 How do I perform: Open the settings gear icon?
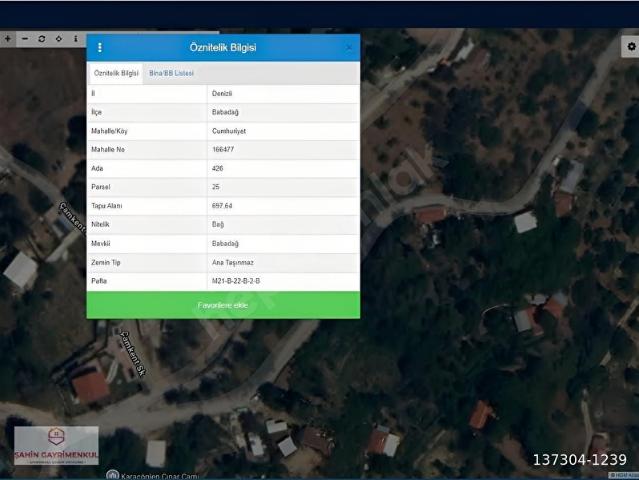tap(631, 46)
